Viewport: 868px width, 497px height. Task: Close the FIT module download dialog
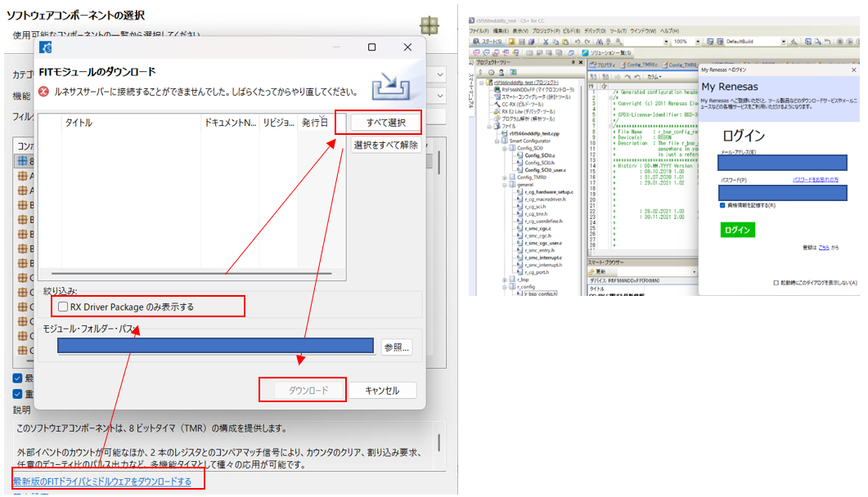(x=408, y=47)
